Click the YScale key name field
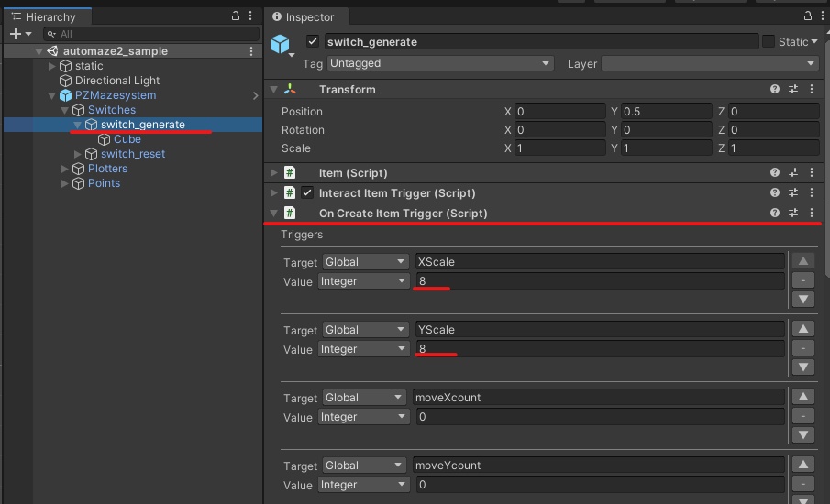830x504 pixels. pos(600,330)
